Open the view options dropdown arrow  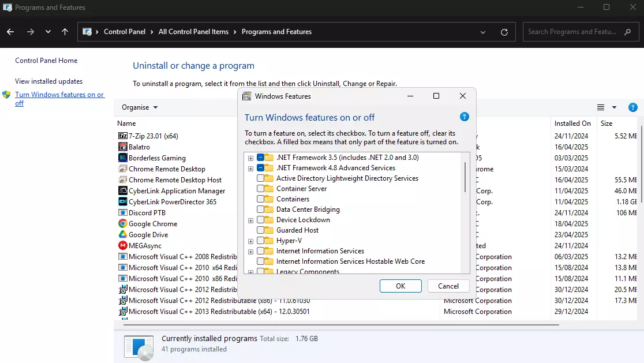tap(614, 107)
